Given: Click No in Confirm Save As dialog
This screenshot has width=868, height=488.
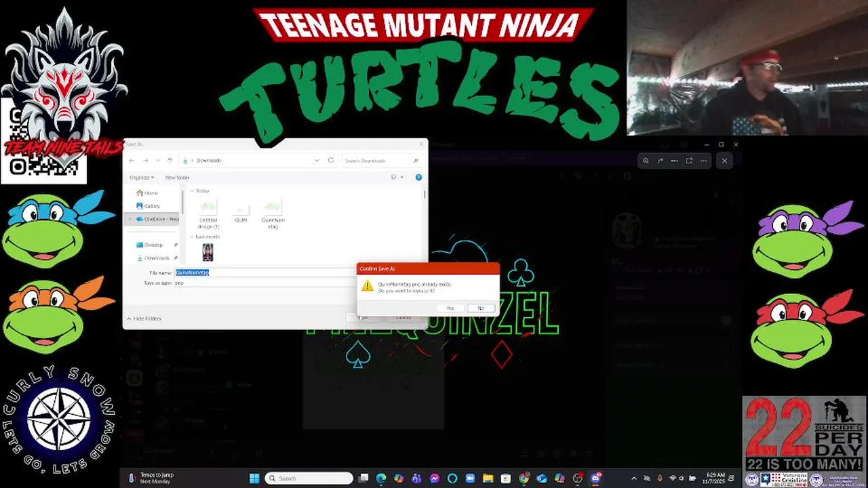Looking at the screenshot, I should coord(481,308).
